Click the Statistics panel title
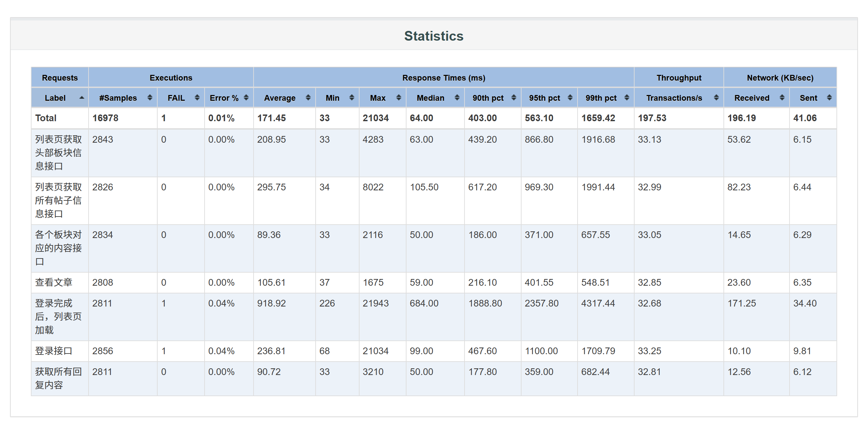Viewport: 868px width, 421px height. click(x=434, y=36)
